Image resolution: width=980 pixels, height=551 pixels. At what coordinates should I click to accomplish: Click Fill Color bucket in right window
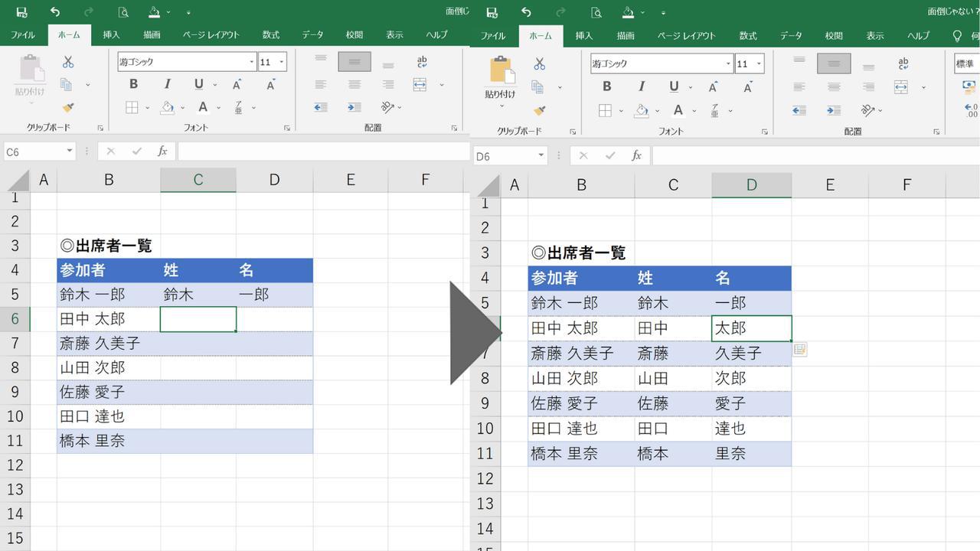tap(642, 110)
